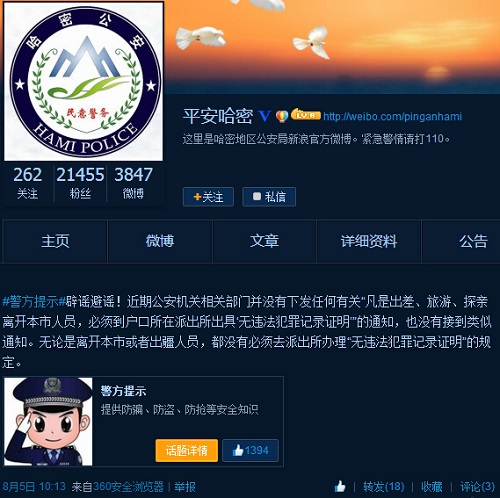Image resolution: width=500 pixels, height=498 pixels.
Task: Open the 详细资料 tab
Action: click(369, 241)
